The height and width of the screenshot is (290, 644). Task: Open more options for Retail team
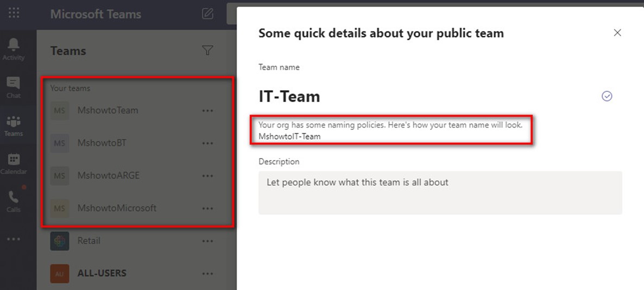pyautogui.click(x=208, y=241)
